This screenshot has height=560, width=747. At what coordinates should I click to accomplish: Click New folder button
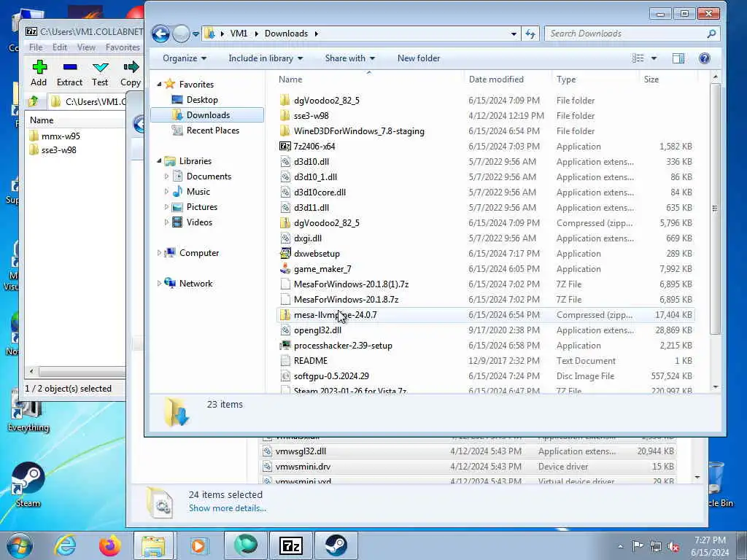pos(419,58)
